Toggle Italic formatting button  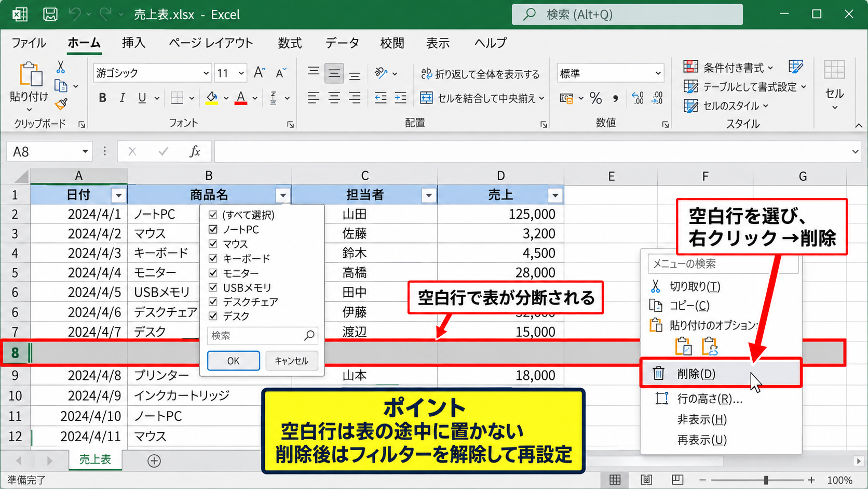(x=122, y=98)
